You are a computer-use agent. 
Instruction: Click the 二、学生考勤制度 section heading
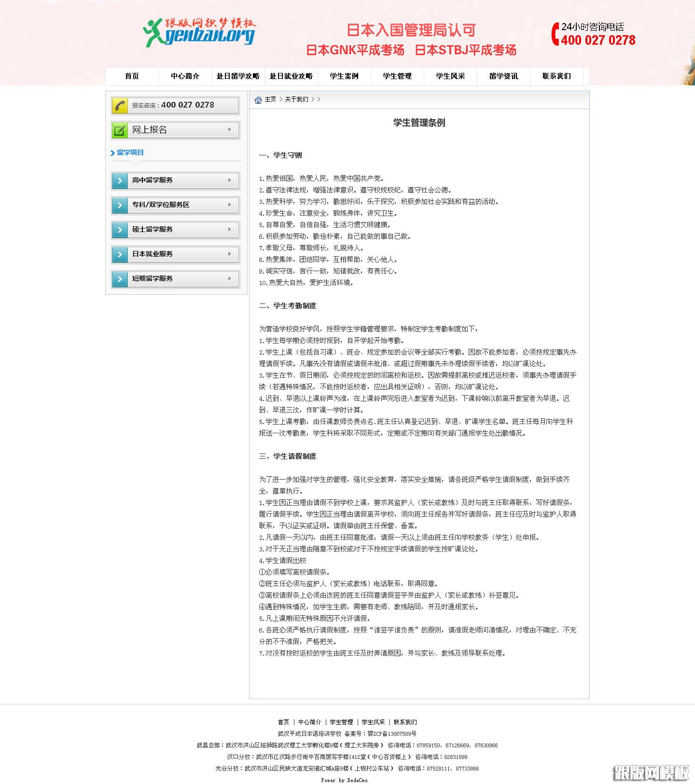pos(288,306)
